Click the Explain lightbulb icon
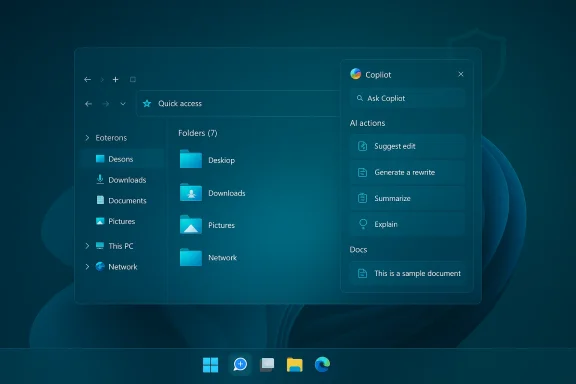The image size is (576, 384). click(x=363, y=224)
